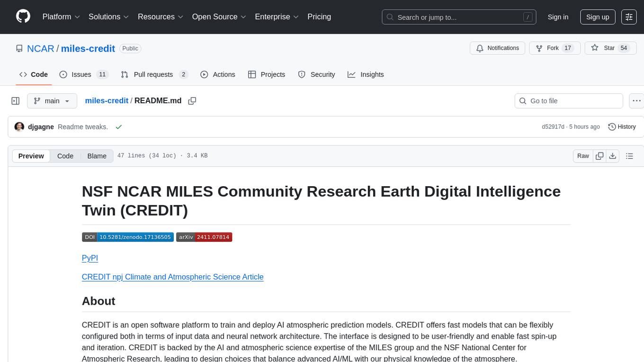Switch to the Code source view

tap(65, 156)
